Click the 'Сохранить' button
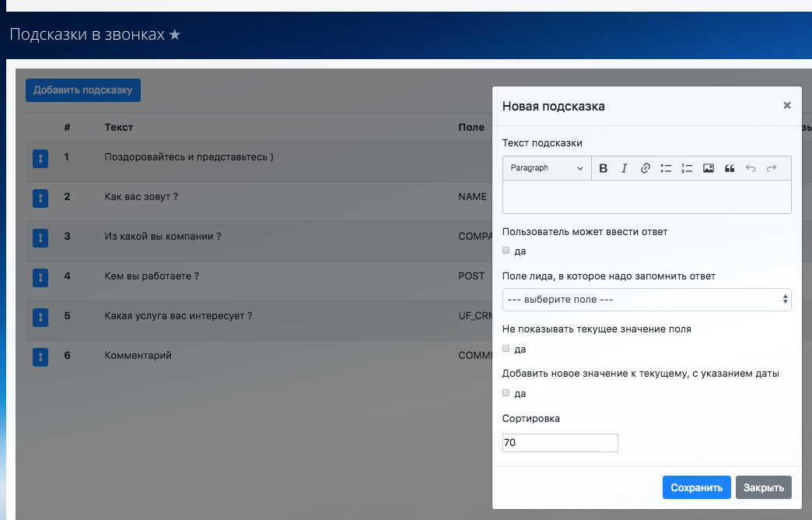The width and height of the screenshot is (812, 520). (x=696, y=487)
